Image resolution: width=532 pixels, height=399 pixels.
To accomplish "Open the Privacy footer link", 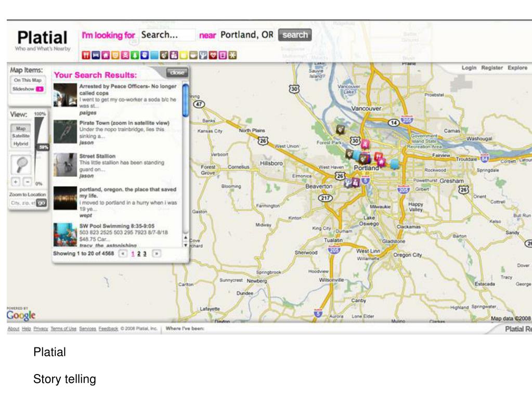I will tap(41, 328).
